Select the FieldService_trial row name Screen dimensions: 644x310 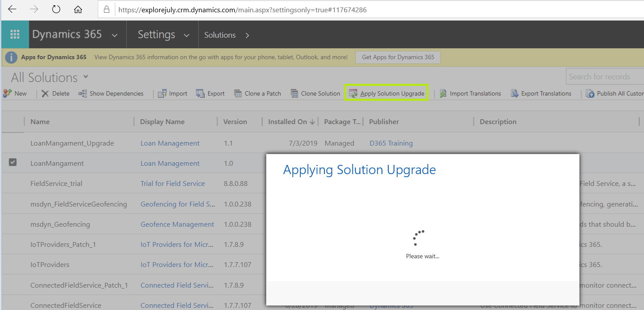coord(56,183)
